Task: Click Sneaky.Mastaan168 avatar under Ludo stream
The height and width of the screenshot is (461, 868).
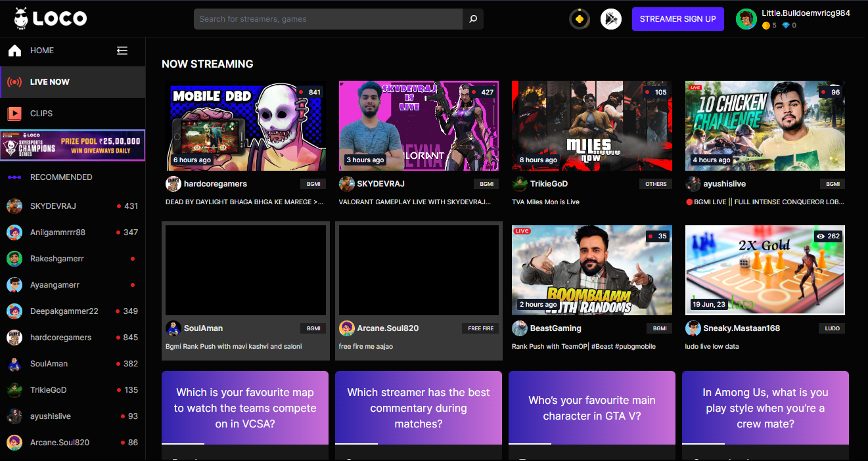Action: point(693,328)
